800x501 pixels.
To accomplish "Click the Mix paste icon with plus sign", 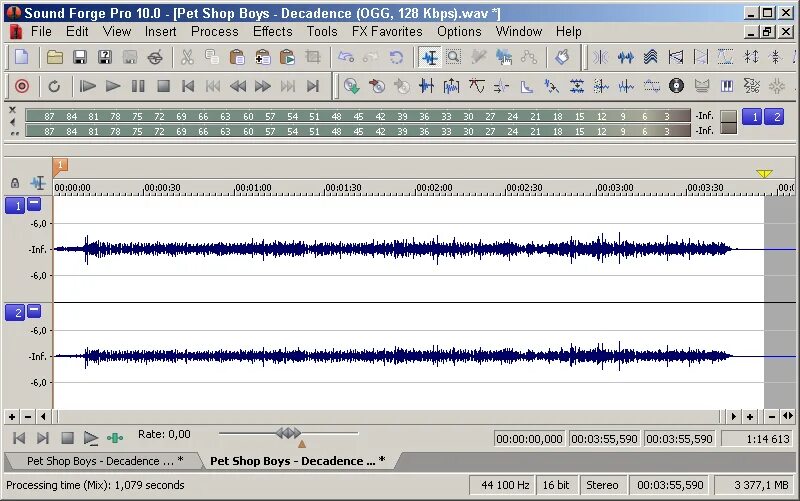I will pos(262,57).
